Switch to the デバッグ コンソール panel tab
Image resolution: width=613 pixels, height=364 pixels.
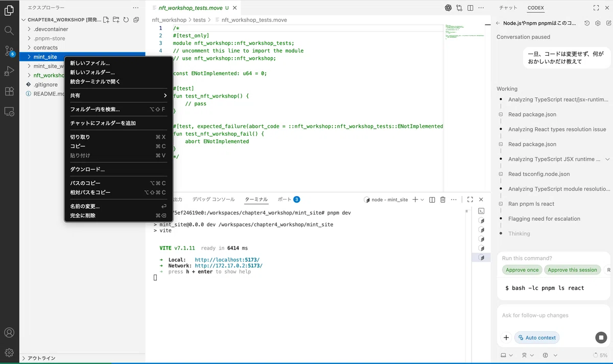click(214, 200)
